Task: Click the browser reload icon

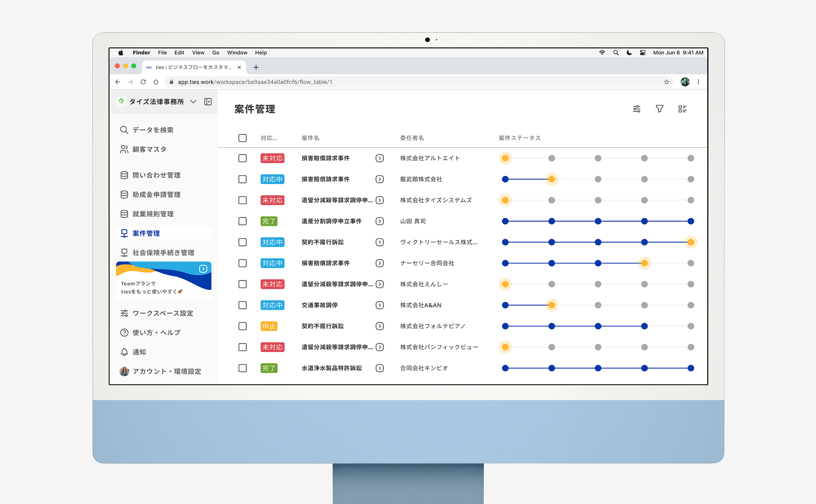Action: [x=143, y=82]
